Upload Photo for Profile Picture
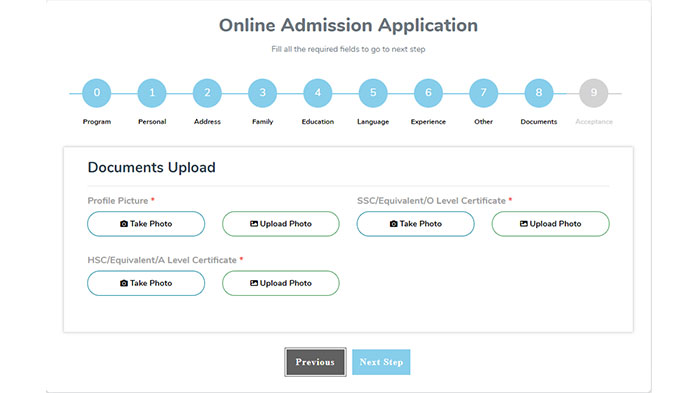The width and height of the screenshot is (700, 393). point(281,224)
